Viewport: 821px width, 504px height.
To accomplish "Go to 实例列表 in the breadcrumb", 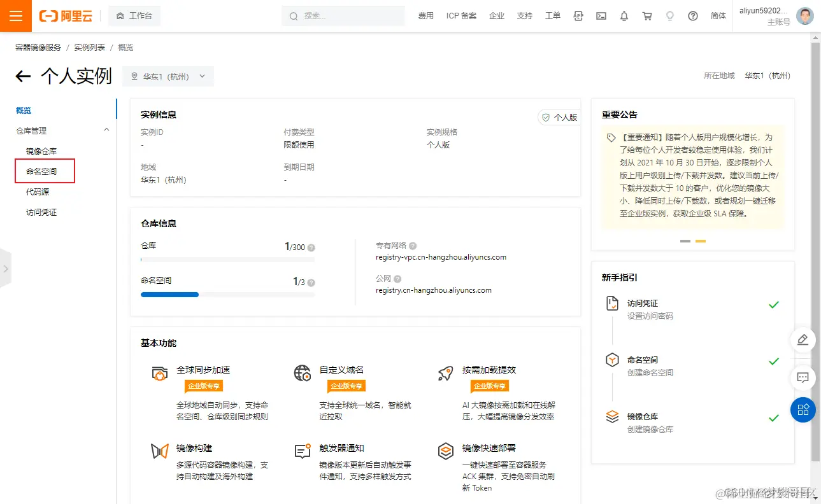I will [90, 48].
